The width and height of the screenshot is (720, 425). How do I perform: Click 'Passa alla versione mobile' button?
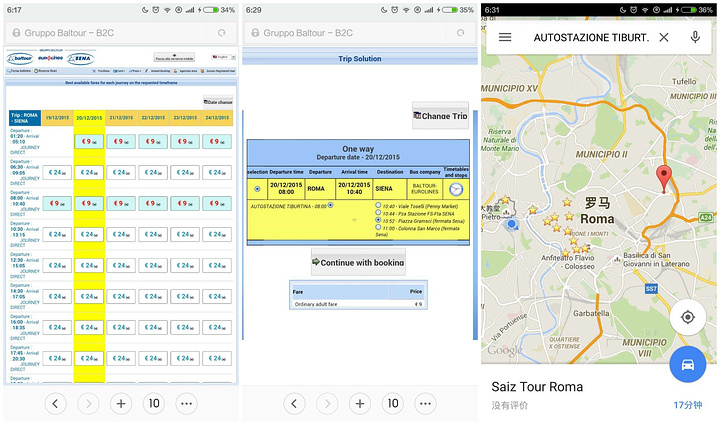tap(174, 57)
